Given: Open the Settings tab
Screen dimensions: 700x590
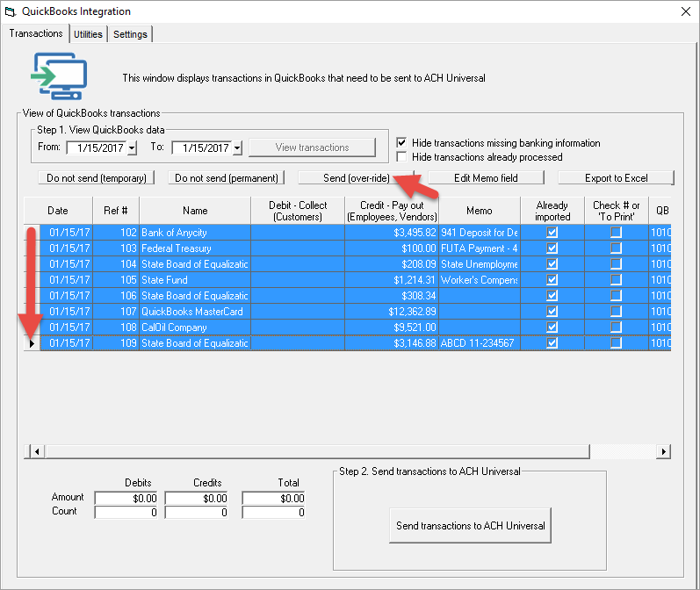Looking at the screenshot, I should point(130,34).
